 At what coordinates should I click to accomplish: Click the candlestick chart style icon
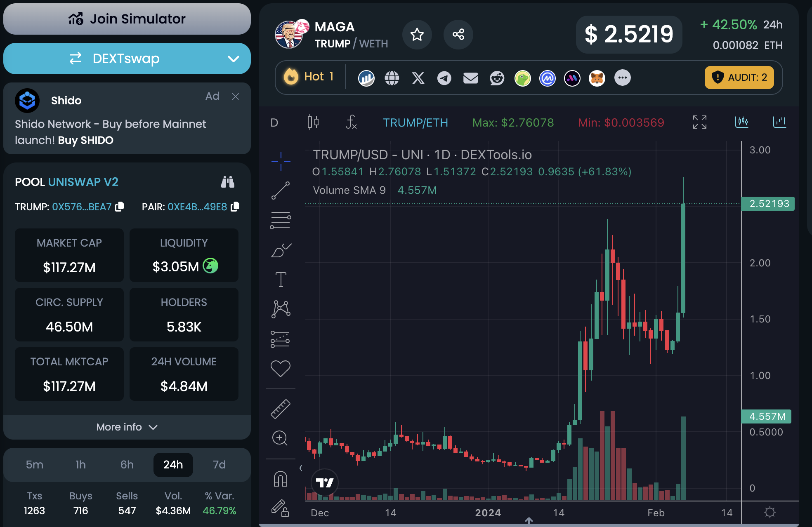tap(313, 122)
